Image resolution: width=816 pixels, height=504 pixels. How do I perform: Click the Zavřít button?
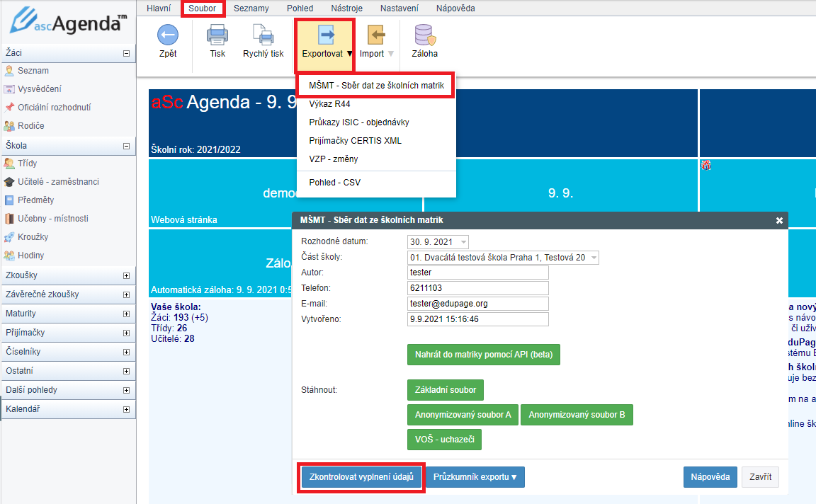760,477
